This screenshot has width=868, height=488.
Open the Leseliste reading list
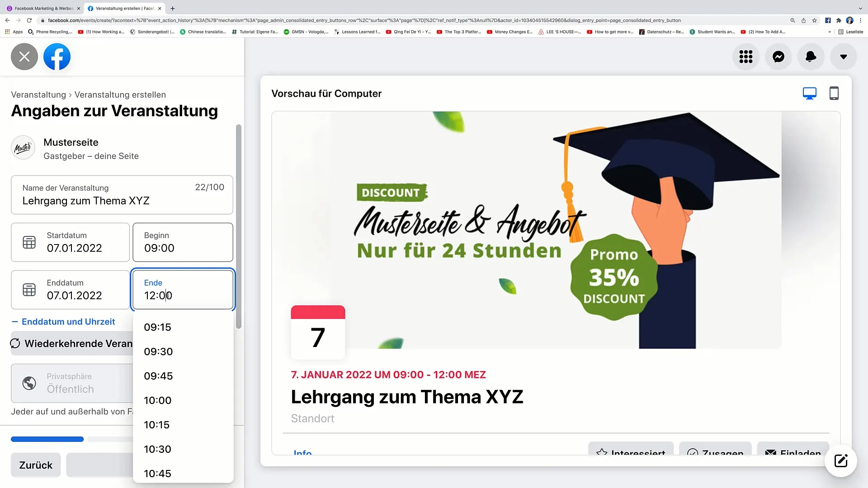click(851, 32)
